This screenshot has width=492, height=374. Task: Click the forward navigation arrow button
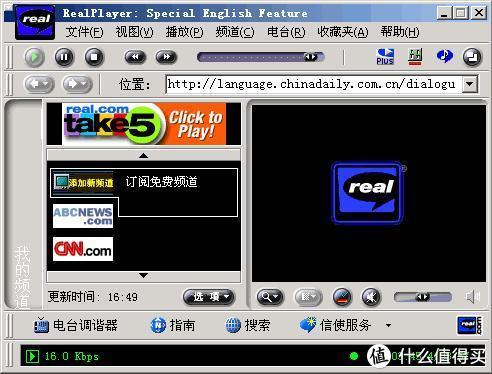pyautogui.click(x=77, y=84)
